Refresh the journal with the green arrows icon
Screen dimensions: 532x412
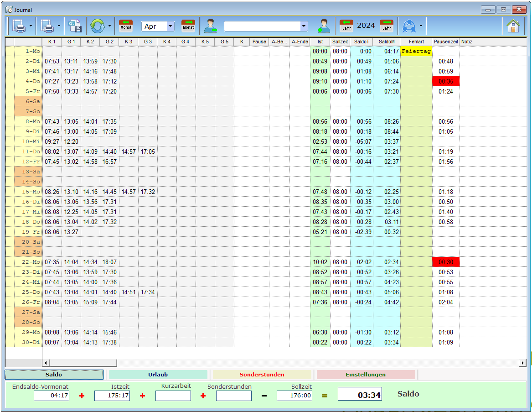(x=98, y=26)
